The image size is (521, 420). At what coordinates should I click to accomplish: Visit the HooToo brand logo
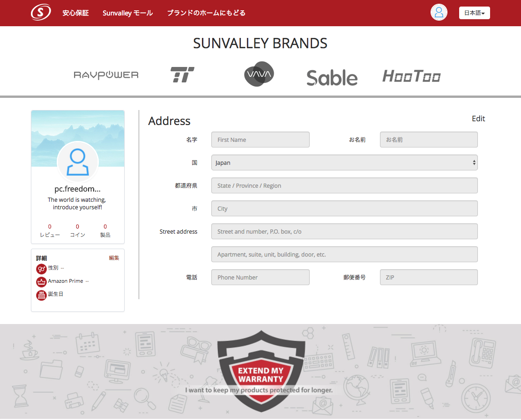(x=411, y=76)
